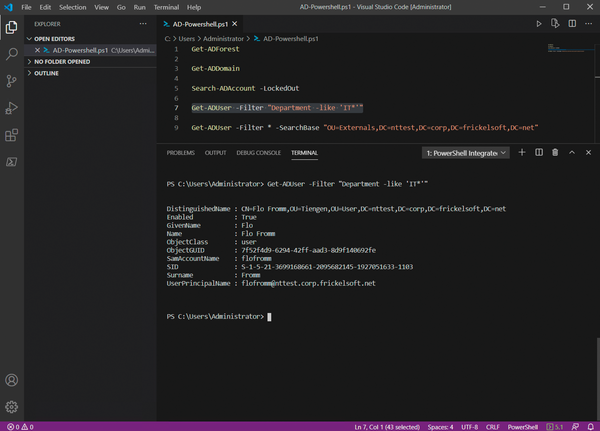This screenshot has height=431, width=600.
Task: Click the AD-Powershell.ps1 breadcrumb segment
Action: (291, 39)
